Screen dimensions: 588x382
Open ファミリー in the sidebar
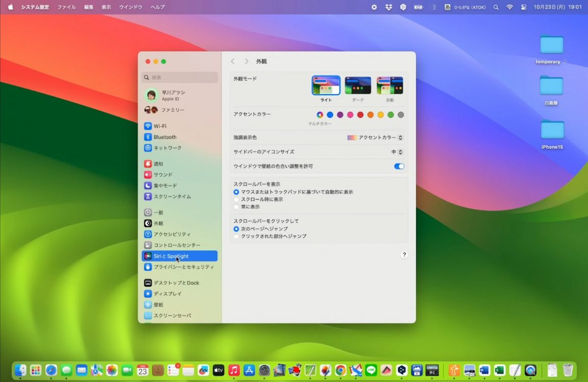pyautogui.click(x=179, y=110)
